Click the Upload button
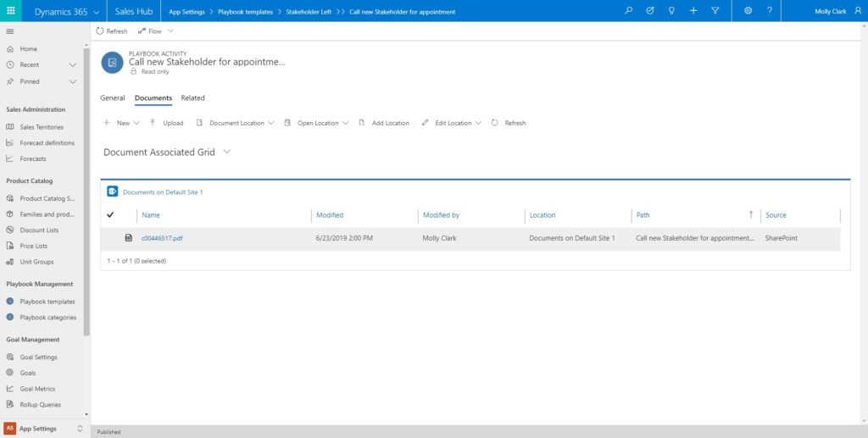The image size is (868, 438). pos(167,123)
